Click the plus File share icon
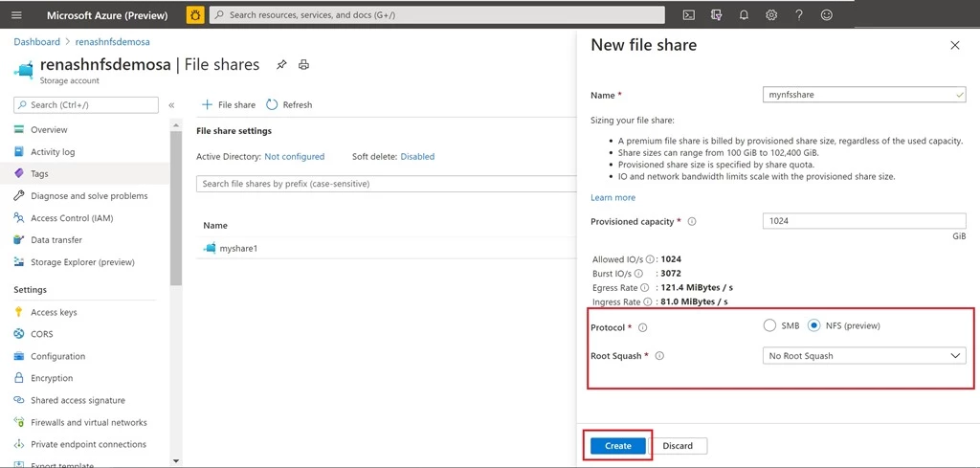 208,105
